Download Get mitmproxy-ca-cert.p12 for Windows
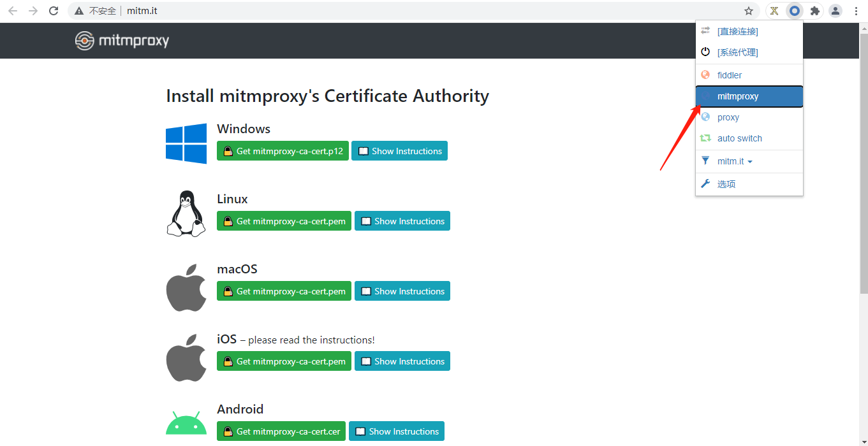This screenshot has height=446, width=868. point(283,150)
